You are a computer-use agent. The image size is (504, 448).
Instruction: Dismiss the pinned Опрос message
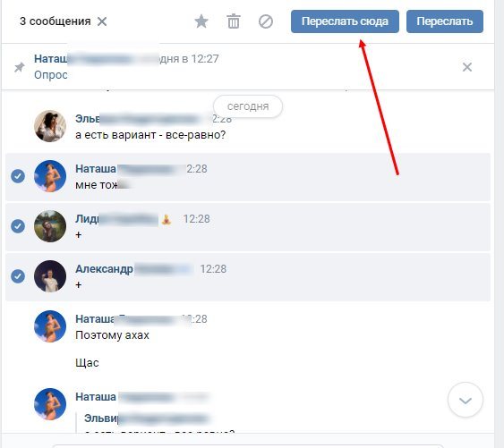[467, 67]
